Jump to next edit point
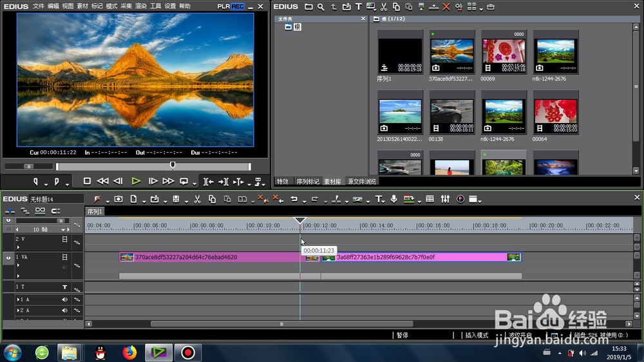 pyautogui.click(x=223, y=182)
